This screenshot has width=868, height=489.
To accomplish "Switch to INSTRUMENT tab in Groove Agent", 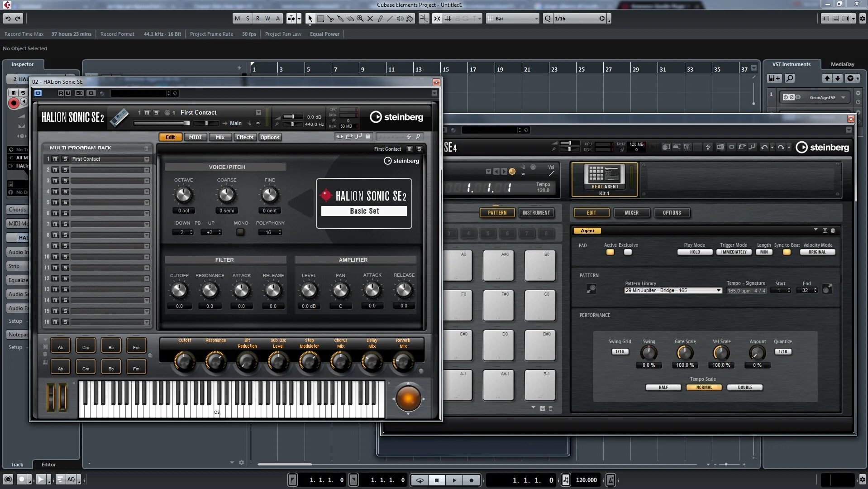I will coord(536,213).
